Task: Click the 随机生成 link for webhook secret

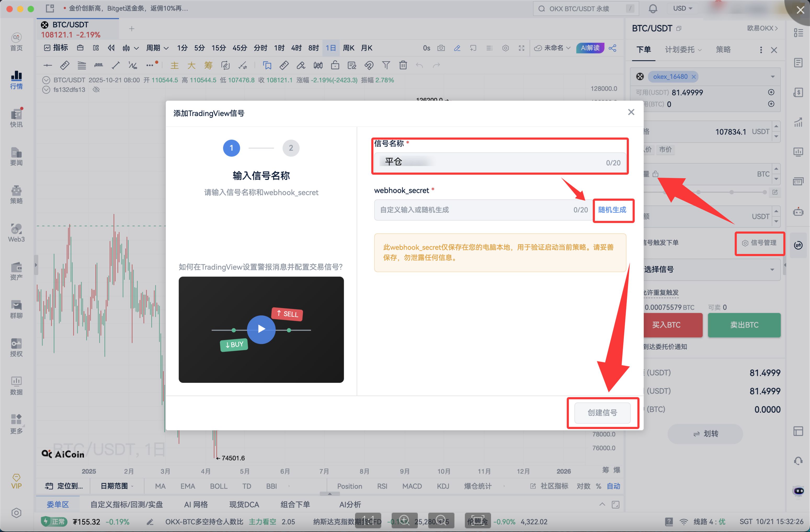Action: (613, 210)
